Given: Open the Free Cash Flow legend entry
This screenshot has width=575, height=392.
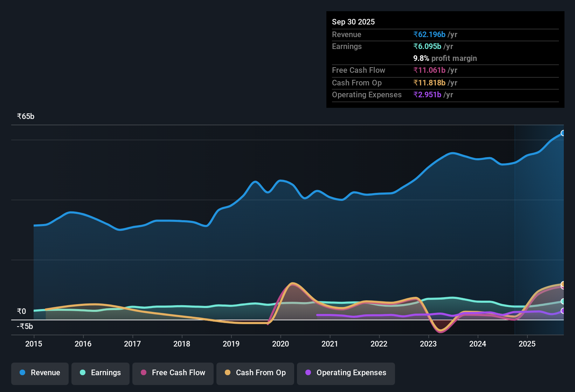Looking at the screenshot, I should tap(173, 373).
